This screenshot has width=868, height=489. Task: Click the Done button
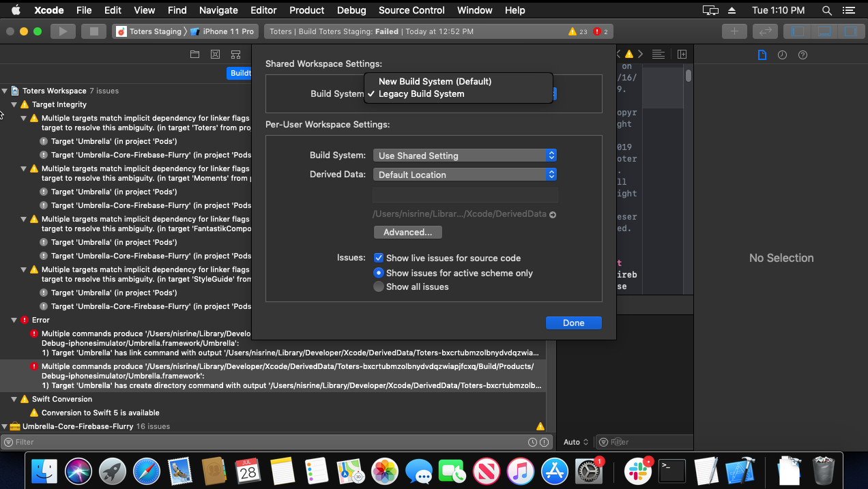coord(573,323)
